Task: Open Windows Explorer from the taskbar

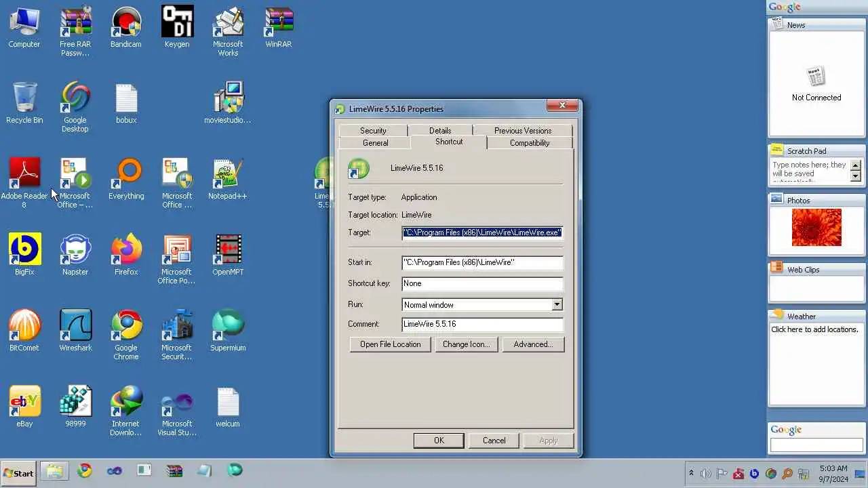Action: point(54,471)
